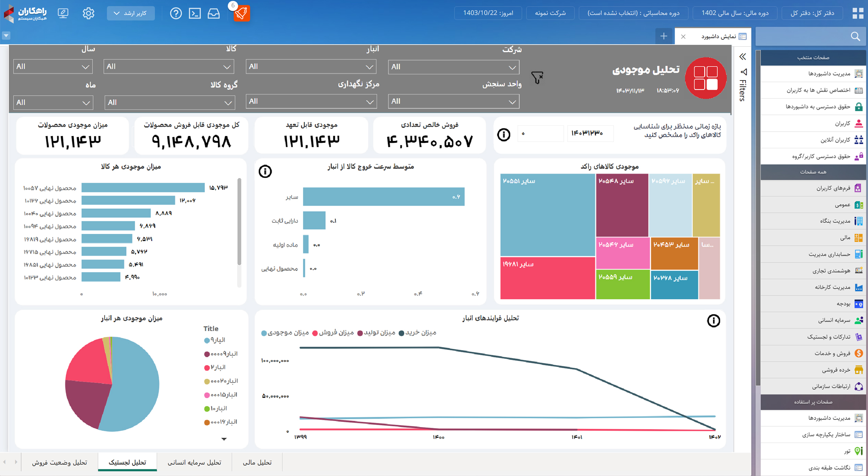Open the help question mark icon
This screenshot has height=476, width=868.
point(176,13)
